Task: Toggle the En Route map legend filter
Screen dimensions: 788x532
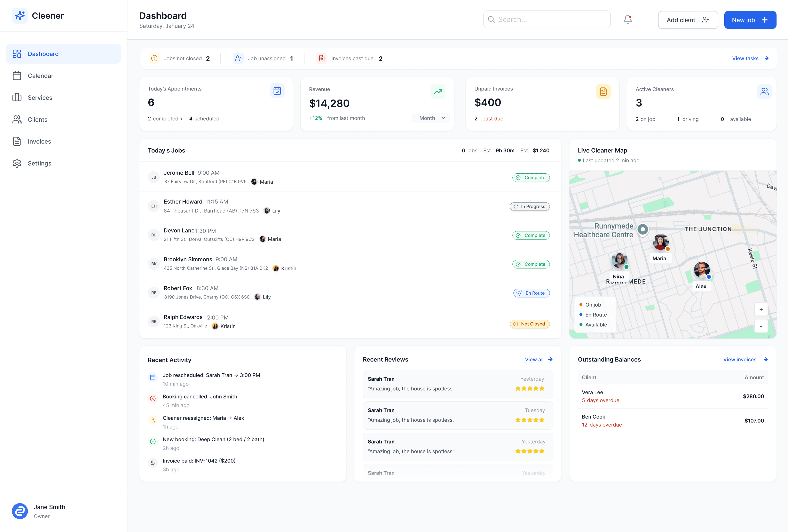Action: 593,315
